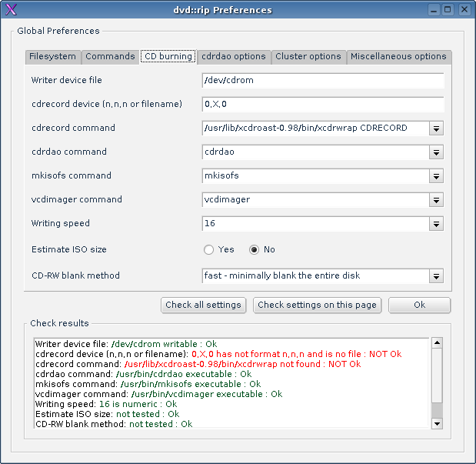Click the mkisofs command text entry
Viewport: 476px width, 464px height.
click(315, 176)
